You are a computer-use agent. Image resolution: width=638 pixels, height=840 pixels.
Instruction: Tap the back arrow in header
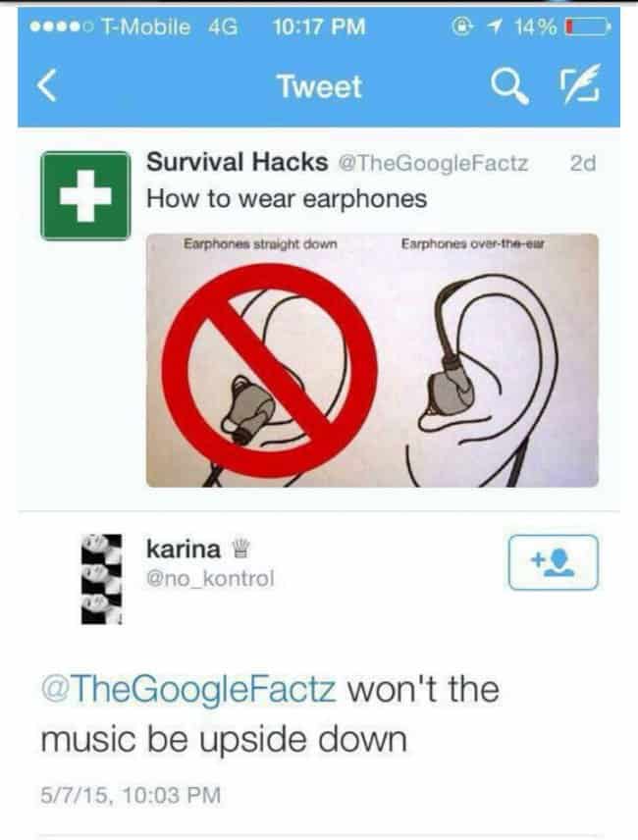[47, 86]
